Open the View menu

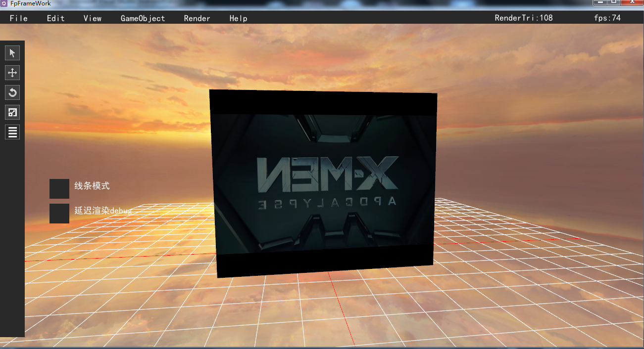pyautogui.click(x=93, y=18)
